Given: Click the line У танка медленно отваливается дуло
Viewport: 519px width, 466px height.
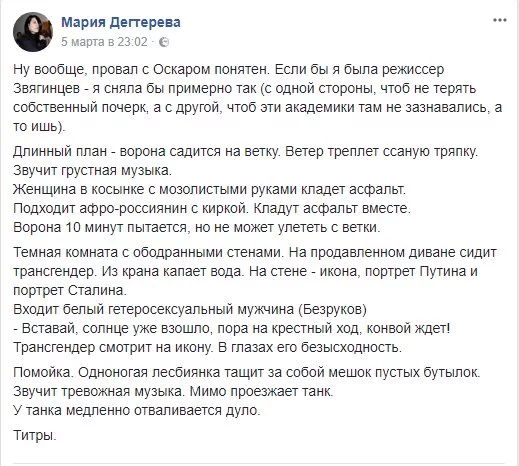Looking at the screenshot, I should 137,410.
